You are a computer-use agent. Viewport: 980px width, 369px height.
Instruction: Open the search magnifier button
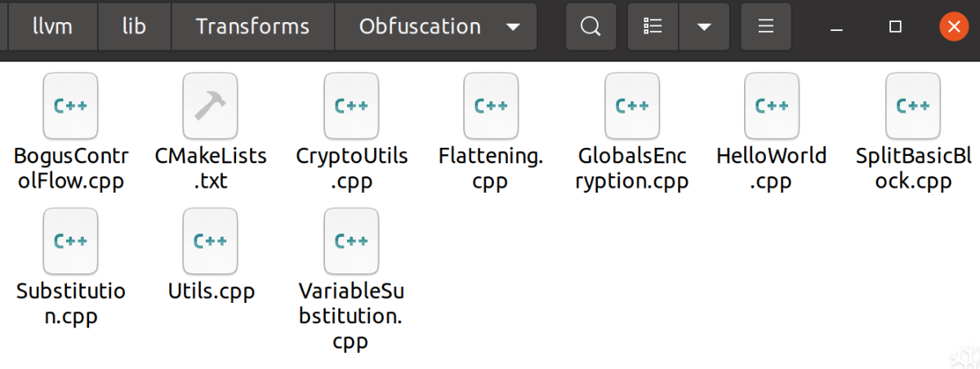pos(590,26)
